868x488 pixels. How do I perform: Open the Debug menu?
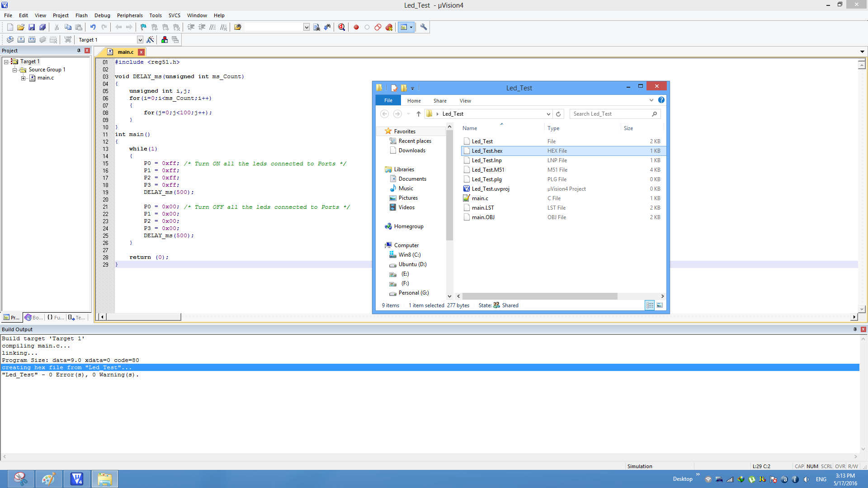(102, 15)
